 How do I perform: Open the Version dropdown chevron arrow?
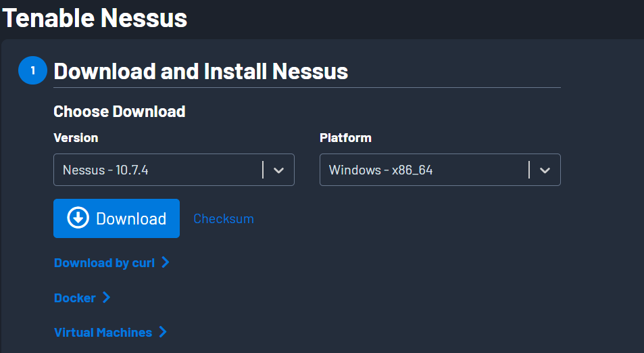278,170
